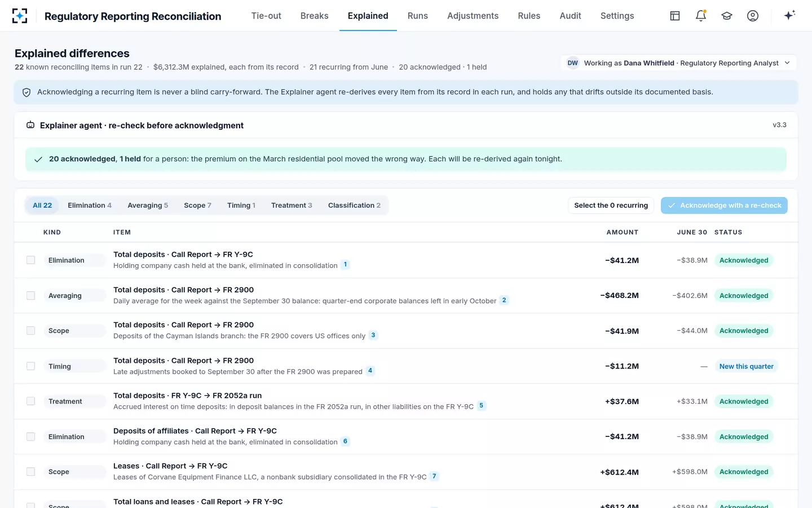The width and height of the screenshot is (812, 508).
Task: Tick the Timing row checkbox
Action: point(31,366)
